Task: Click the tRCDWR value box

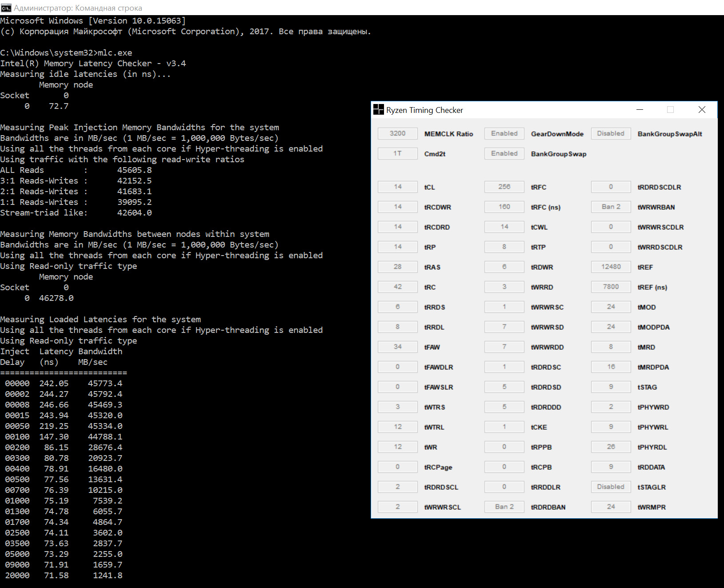Action: coord(397,207)
